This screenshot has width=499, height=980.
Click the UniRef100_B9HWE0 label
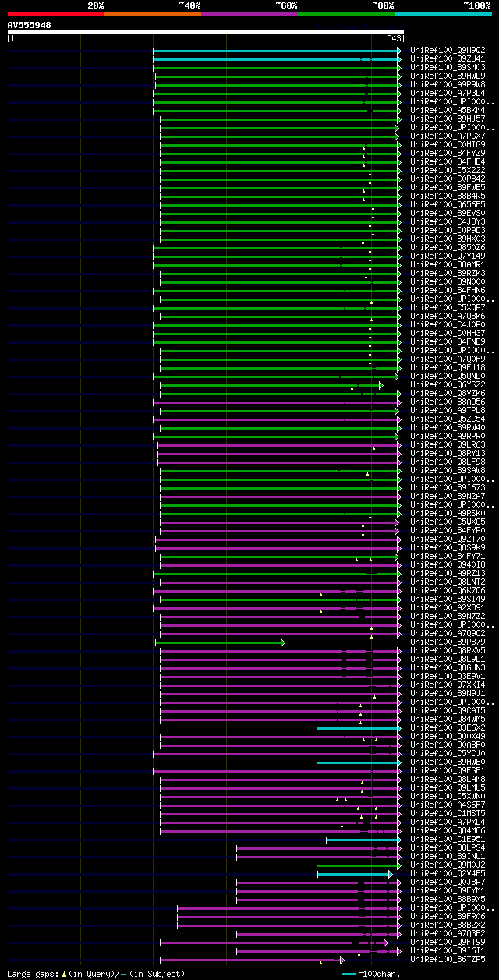[x=448, y=762]
